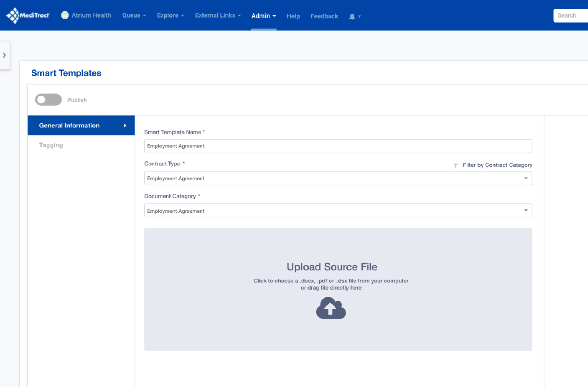
Task: Click the Feedback link
Action: coord(324,16)
